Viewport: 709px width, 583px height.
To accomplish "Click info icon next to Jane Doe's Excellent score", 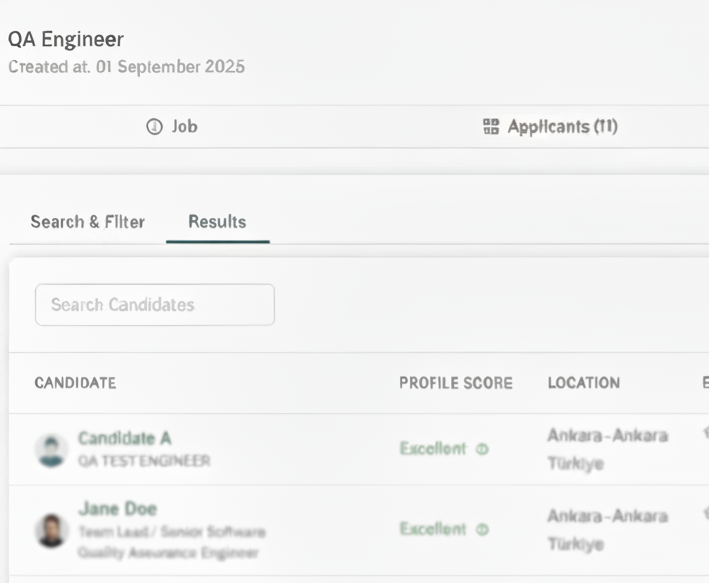I will pyautogui.click(x=483, y=529).
